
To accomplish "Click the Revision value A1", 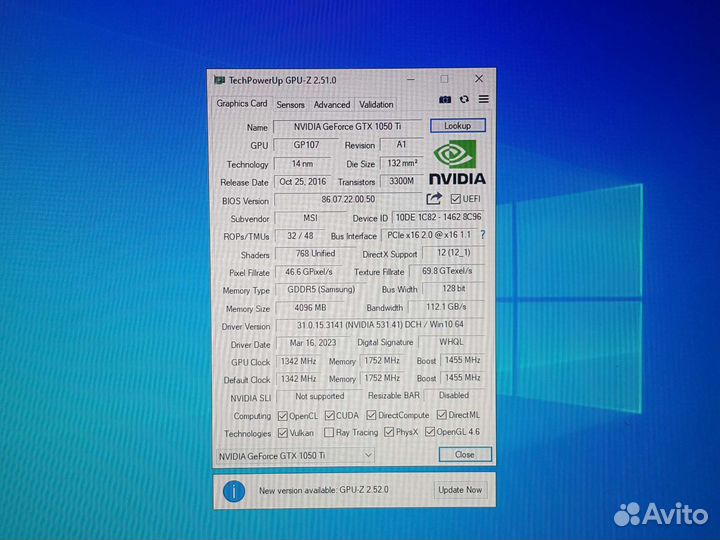I will (401, 145).
